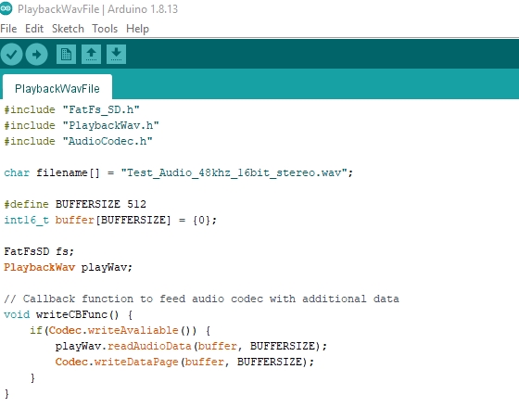Click on the Codec.writeDataPage call
The width and height of the screenshot is (519, 420).
[x=184, y=362]
